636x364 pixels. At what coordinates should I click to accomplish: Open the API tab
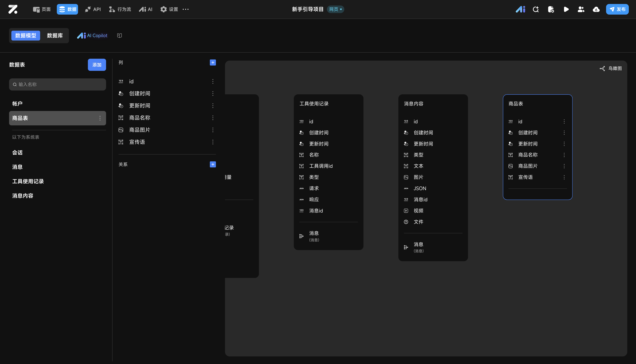(x=93, y=9)
